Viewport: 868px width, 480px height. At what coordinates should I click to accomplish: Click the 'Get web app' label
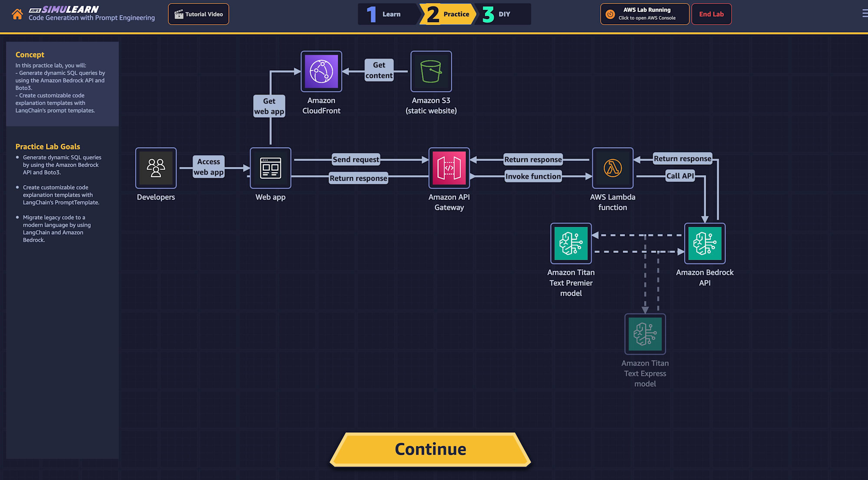tap(269, 106)
